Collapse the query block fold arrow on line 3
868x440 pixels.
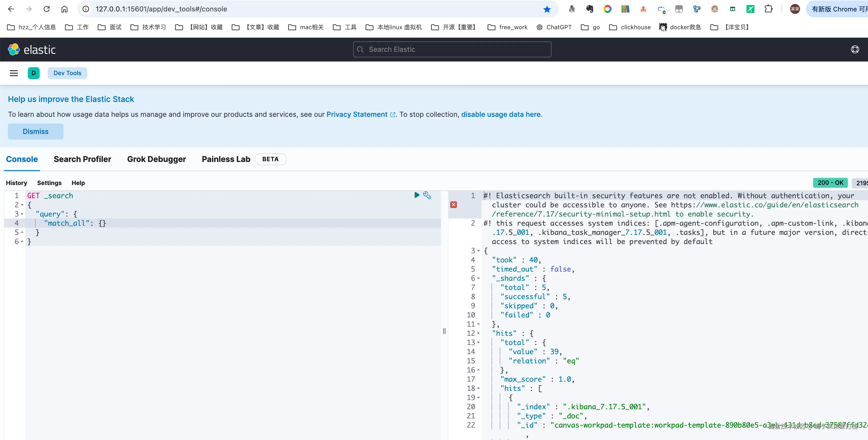[22, 214]
